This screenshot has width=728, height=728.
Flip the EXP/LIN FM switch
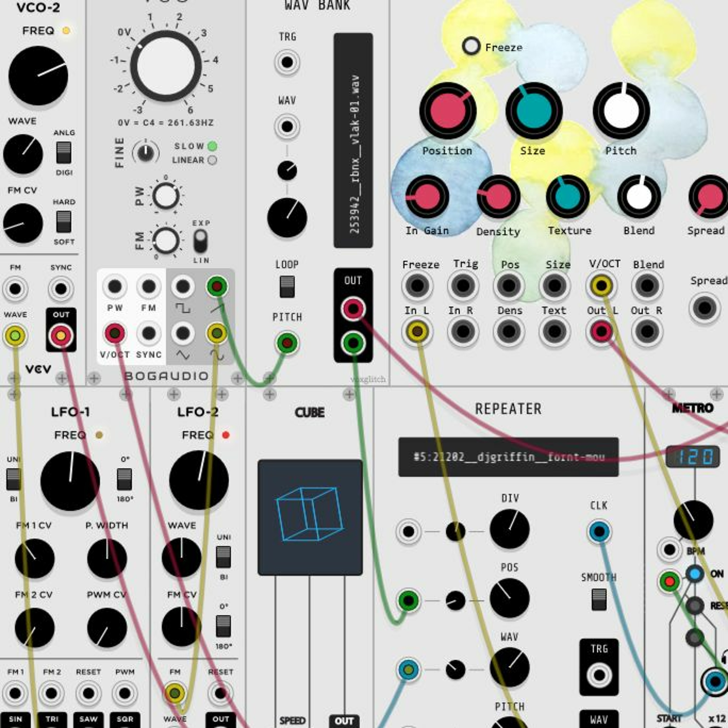point(200,241)
